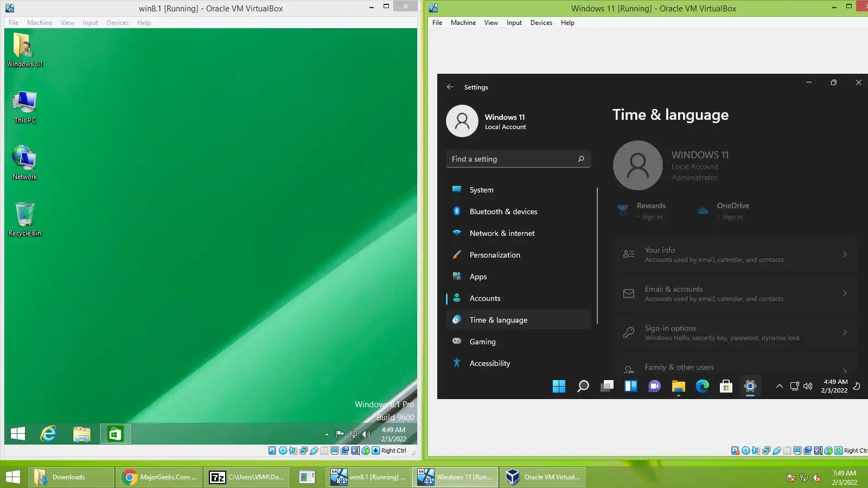Click the speaker icon in Windows 11 tray

click(808, 386)
